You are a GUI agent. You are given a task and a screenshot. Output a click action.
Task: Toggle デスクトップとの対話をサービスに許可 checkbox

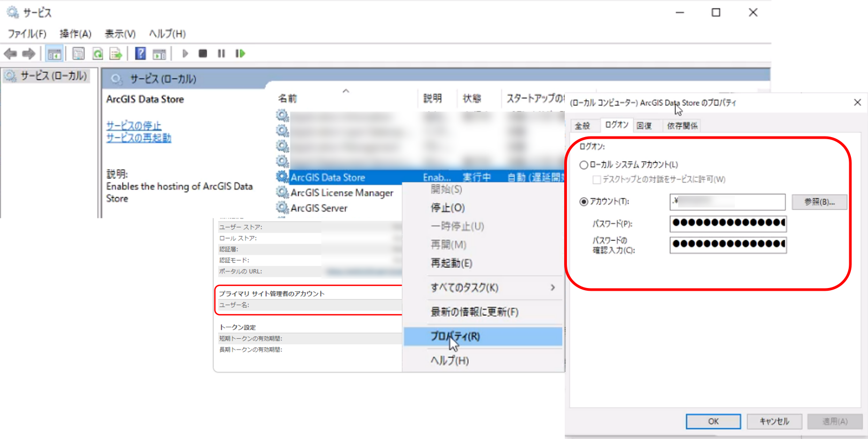click(x=597, y=179)
